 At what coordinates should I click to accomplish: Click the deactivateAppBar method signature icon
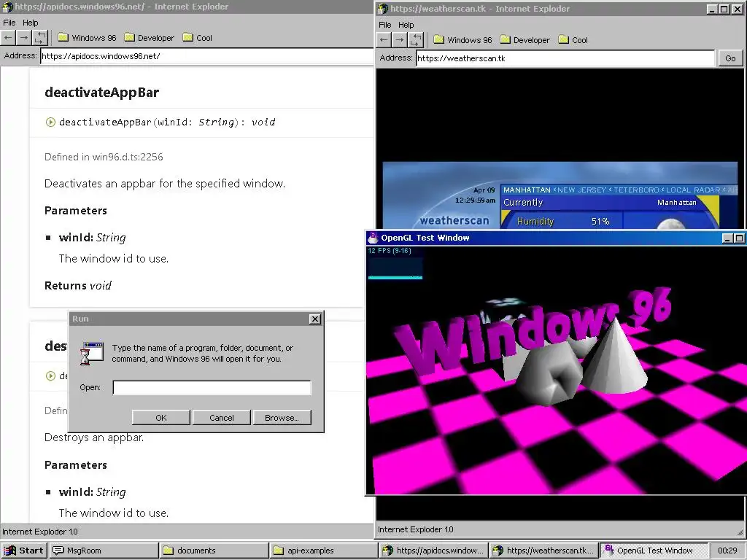click(50, 122)
